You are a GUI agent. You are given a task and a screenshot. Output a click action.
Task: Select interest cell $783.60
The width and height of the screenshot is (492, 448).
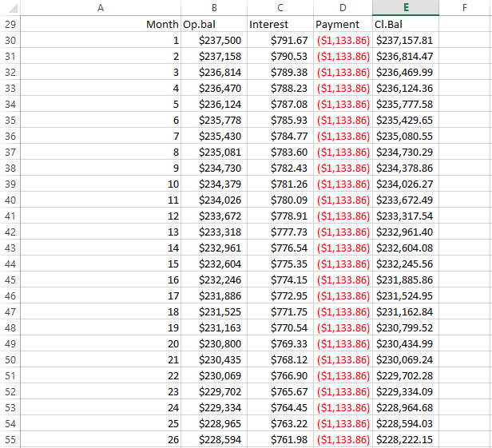point(280,153)
